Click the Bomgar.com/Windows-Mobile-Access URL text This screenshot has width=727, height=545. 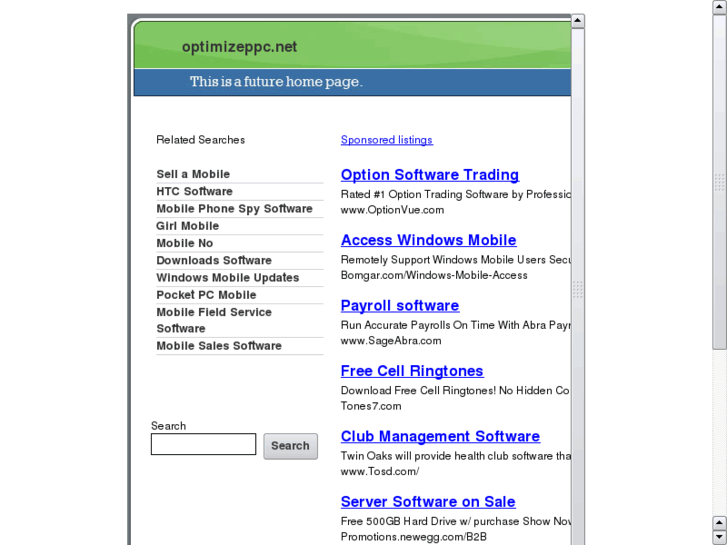[x=434, y=275]
